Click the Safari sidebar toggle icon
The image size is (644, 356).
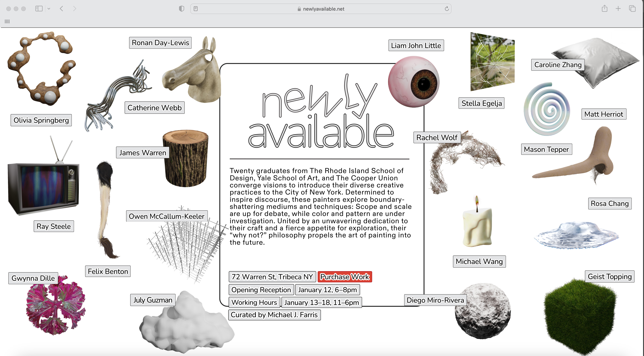[39, 9]
